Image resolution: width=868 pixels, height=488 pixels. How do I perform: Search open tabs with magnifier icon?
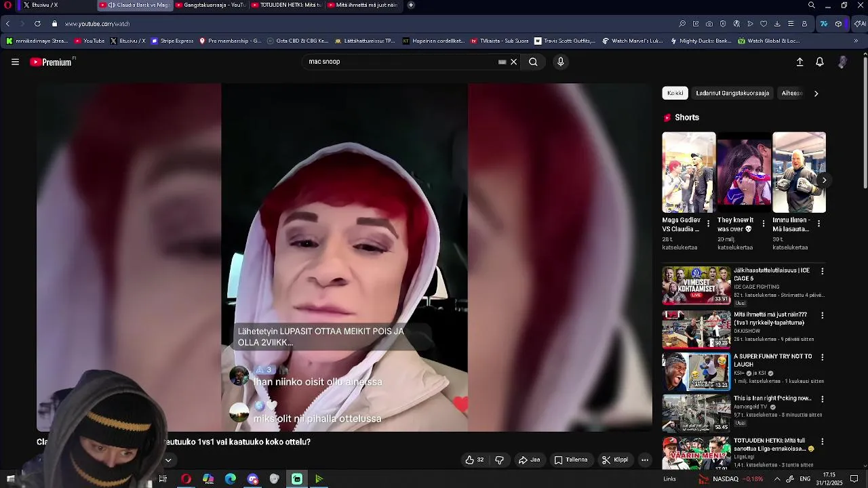point(811,5)
